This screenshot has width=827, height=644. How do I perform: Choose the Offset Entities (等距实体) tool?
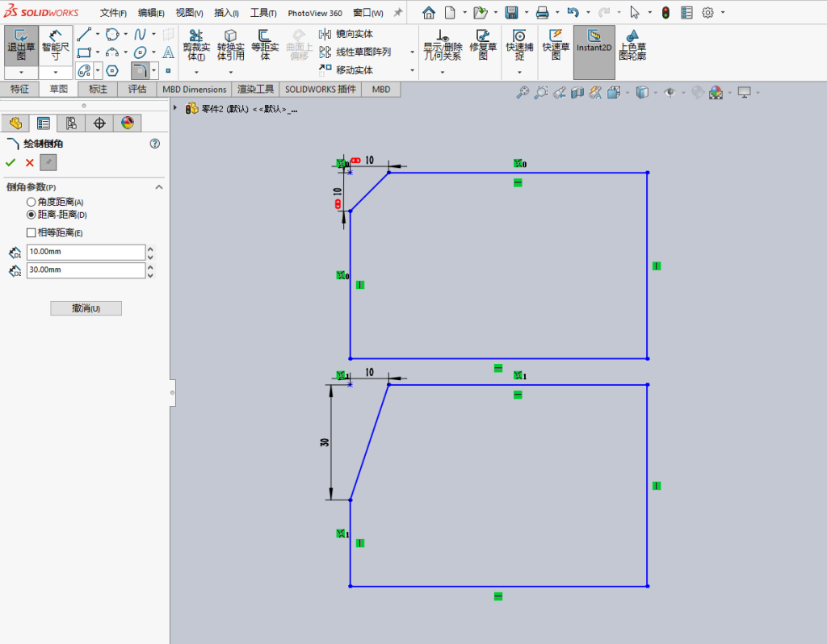click(265, 45)
